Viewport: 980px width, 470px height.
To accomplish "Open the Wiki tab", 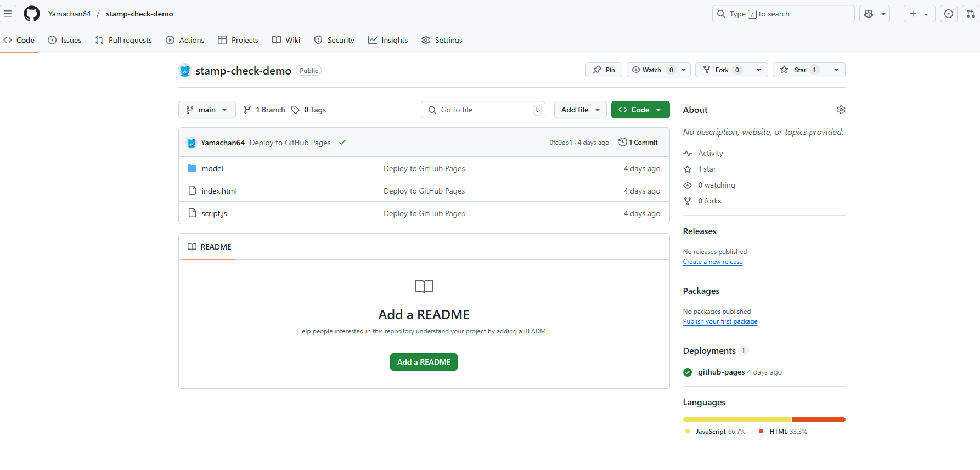I will point(286,40).
